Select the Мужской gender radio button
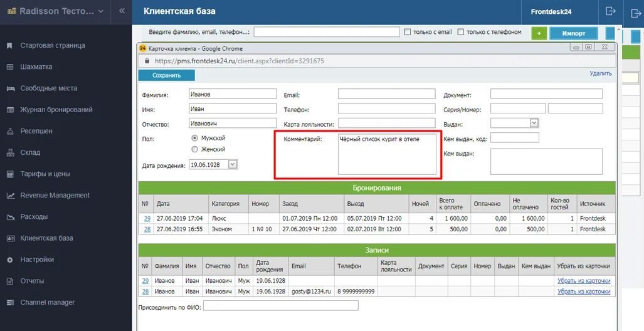The image size is (644, 331). [194, 139]
